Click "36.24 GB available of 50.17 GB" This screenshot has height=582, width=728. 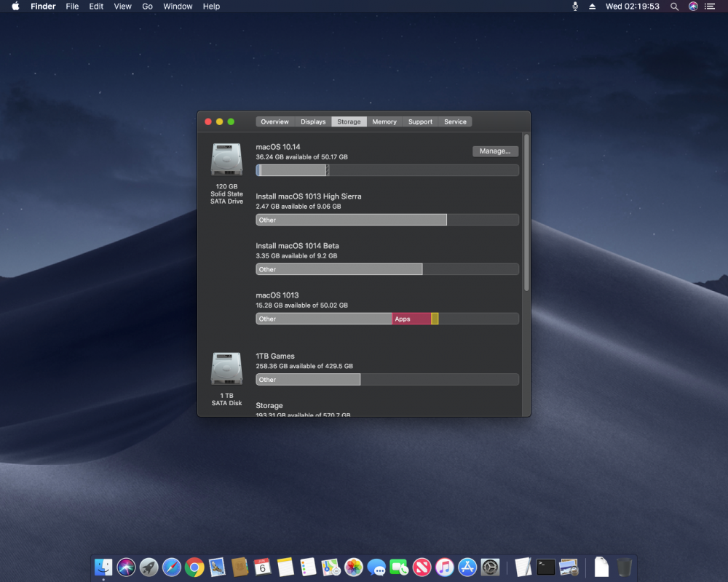click(302, 157)
